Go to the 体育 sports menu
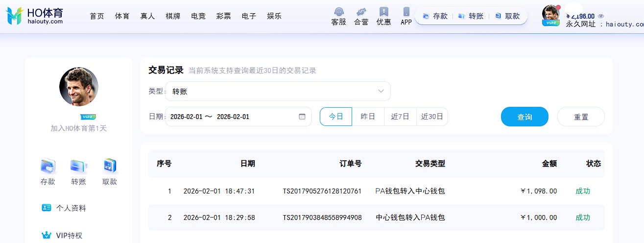This screenshot has height=243, width=644. pyautogui.click(x=122, y=16)
